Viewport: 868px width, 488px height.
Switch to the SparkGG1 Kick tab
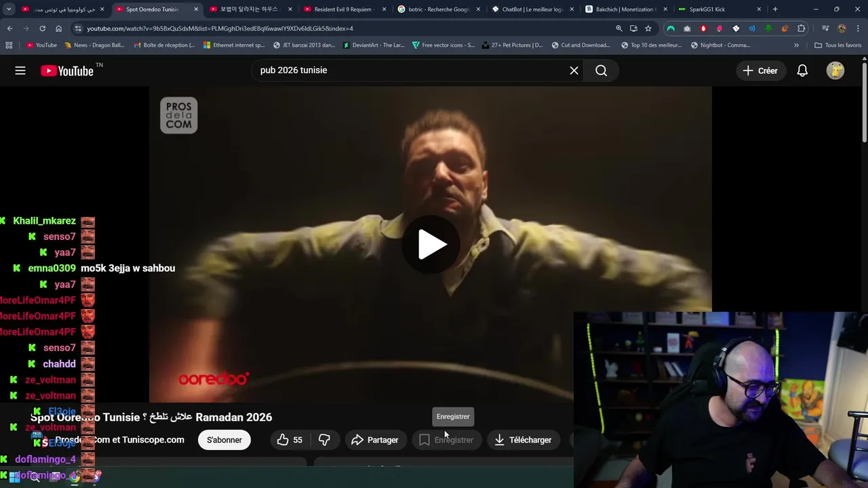pos(719,9)
